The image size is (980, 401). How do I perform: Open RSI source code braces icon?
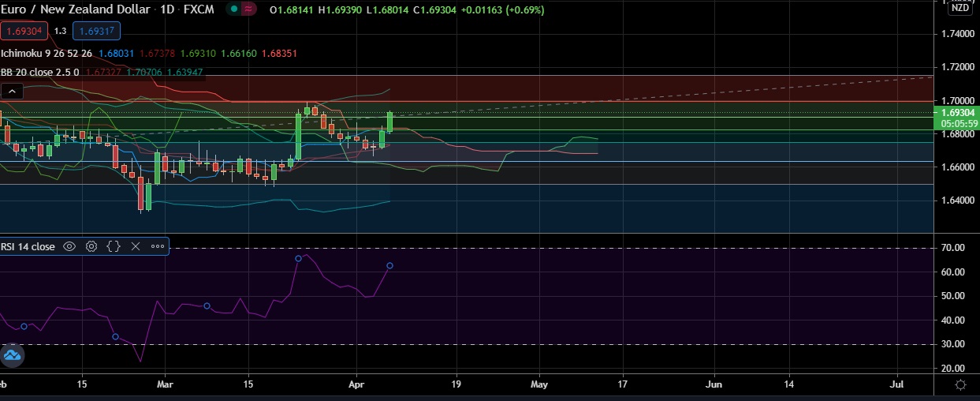click(x=114, y=246)
